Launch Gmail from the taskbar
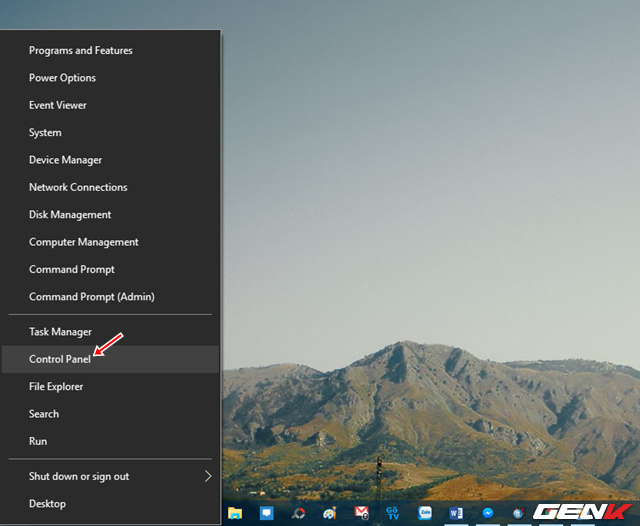Screen dimensions: 640x526 (361, 513)
